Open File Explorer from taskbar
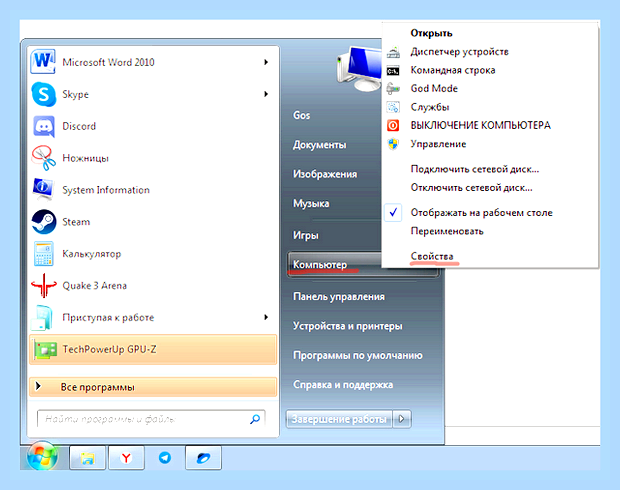Image resolution: width=620 pixels, height=490 pixels. [x=88, y=458]
